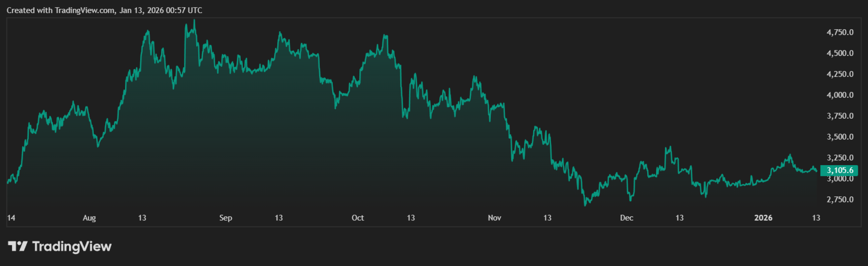The image size is (868, 266).
Task: Click the TradingView wordmark text
Action: click(72, 247)
